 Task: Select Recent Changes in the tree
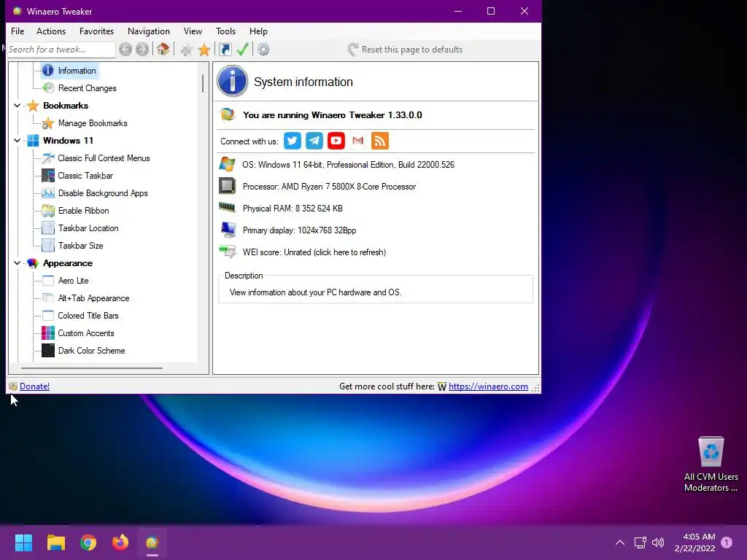88,88
